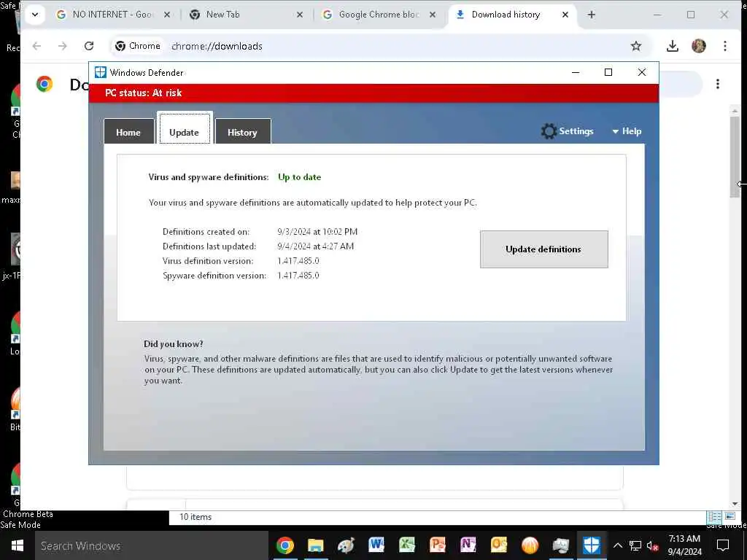747x560 pixels.
Task: Switch to details view in Explorer status bar
Action: 715,517
